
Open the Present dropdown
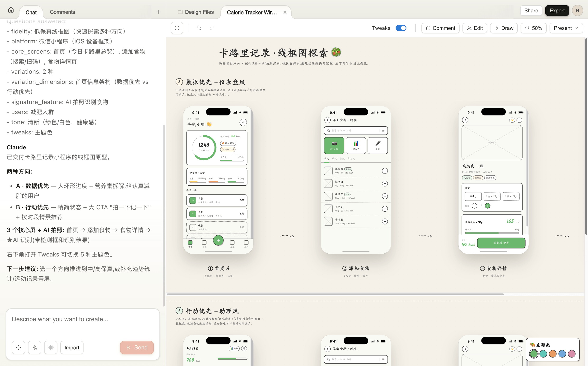pyautogui.click(x=566, y=28)
